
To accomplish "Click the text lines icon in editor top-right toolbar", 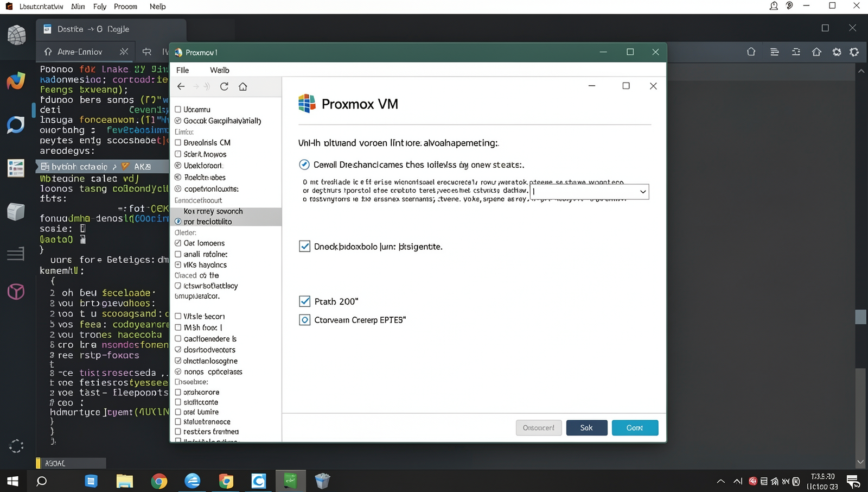I will pos(775,52).
